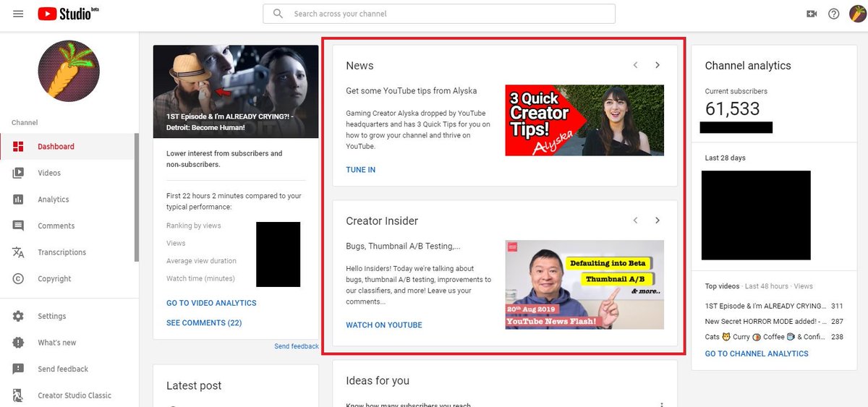Open the Dashboard menu item

point(67,147)
